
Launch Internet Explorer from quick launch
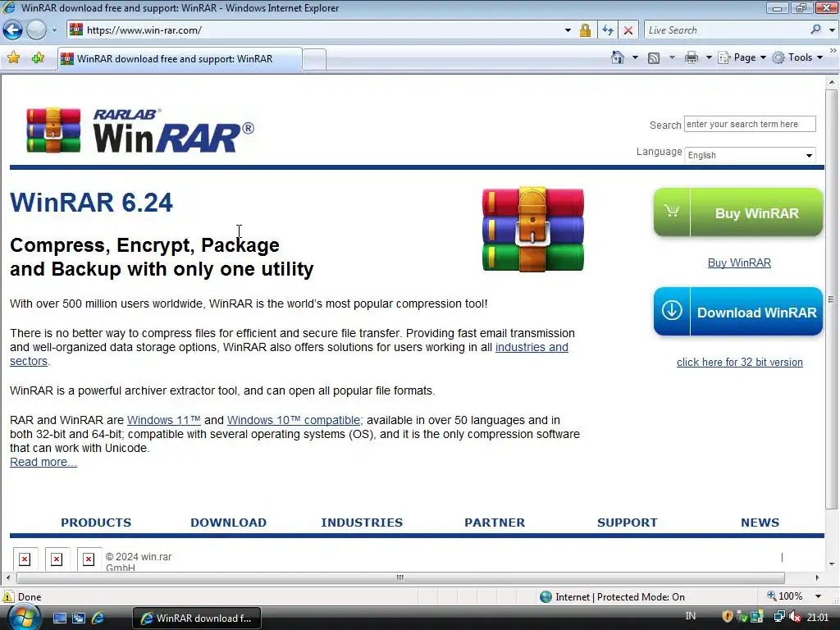[x=98, y=619]
